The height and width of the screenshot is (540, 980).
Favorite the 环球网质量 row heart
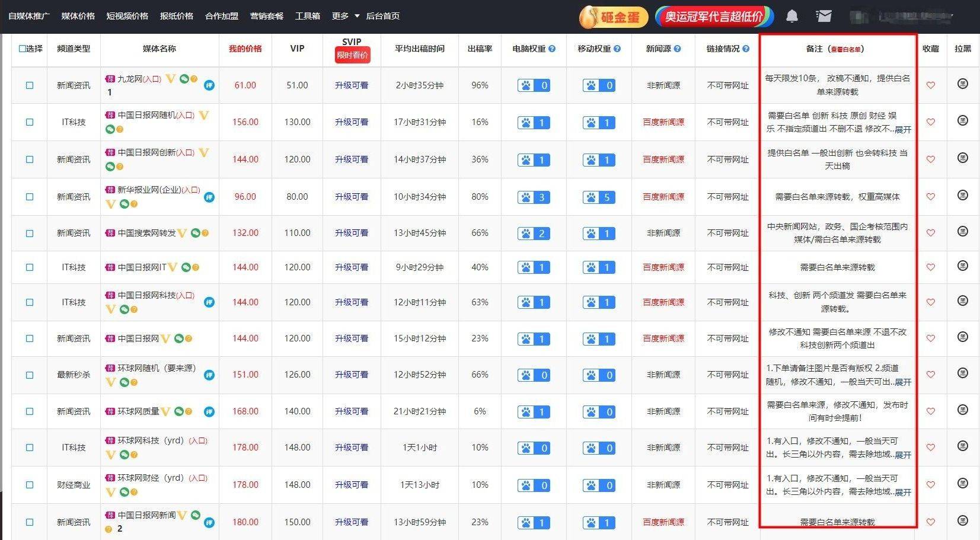click(x=930, y=411)
